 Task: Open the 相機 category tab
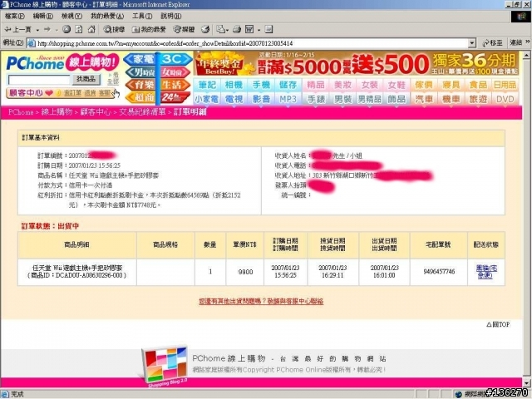[x=234, y=85]
